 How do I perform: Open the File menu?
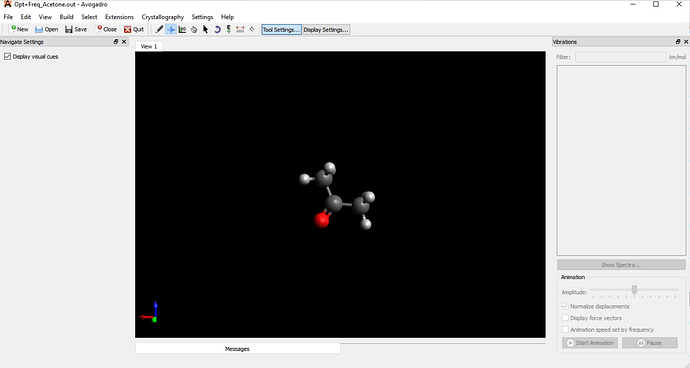(8, 17)
